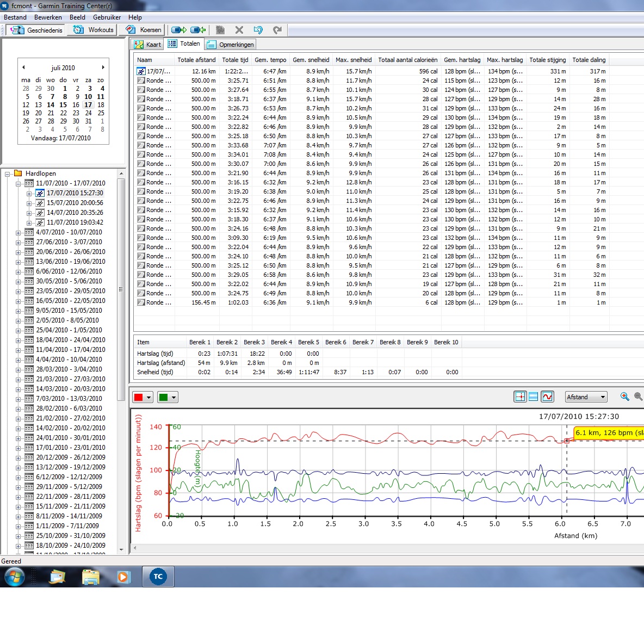
Task: Switch to the Kaart tab
Action: (x=148, y=45)
